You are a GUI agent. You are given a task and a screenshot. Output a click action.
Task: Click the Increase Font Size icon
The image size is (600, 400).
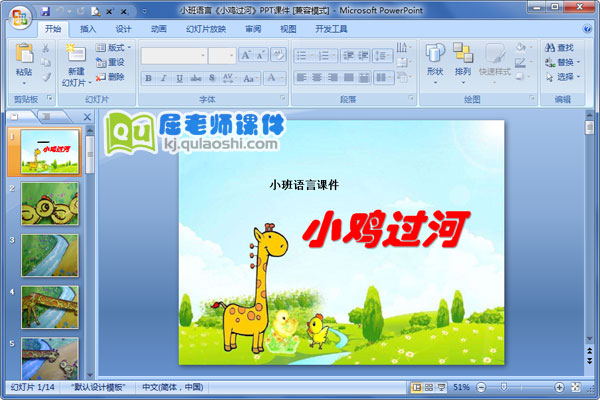tap(246, 56)
